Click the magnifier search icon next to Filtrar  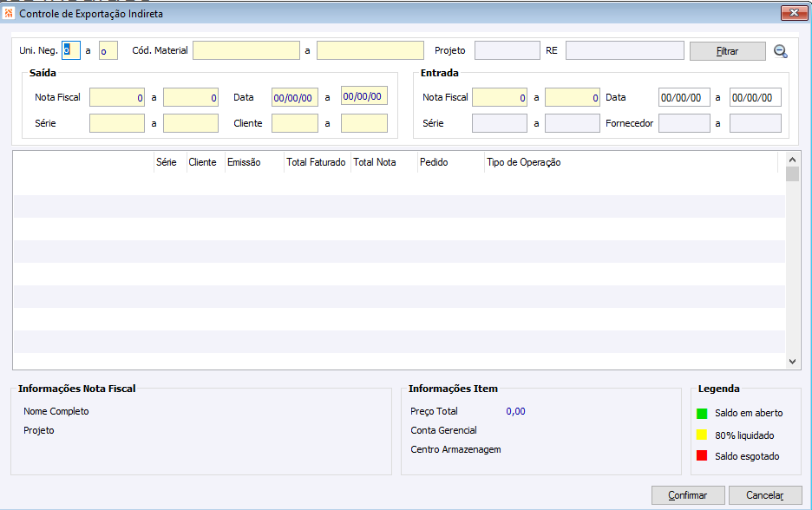tap(781, 51)
